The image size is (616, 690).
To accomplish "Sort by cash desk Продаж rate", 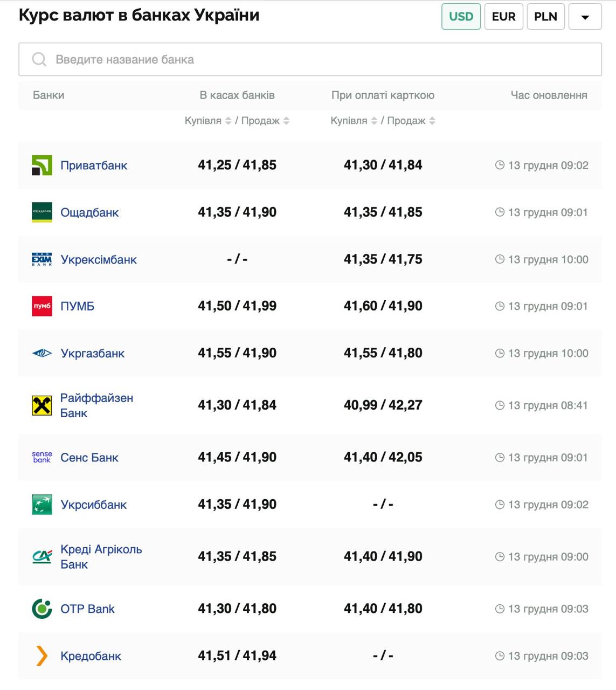I will click(286, 121).
